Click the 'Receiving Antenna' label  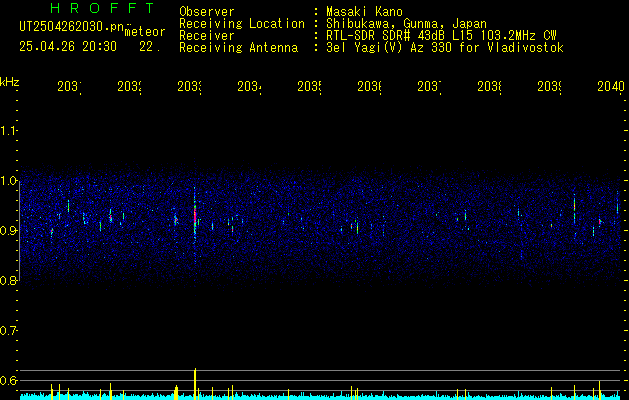click(238, 48)
